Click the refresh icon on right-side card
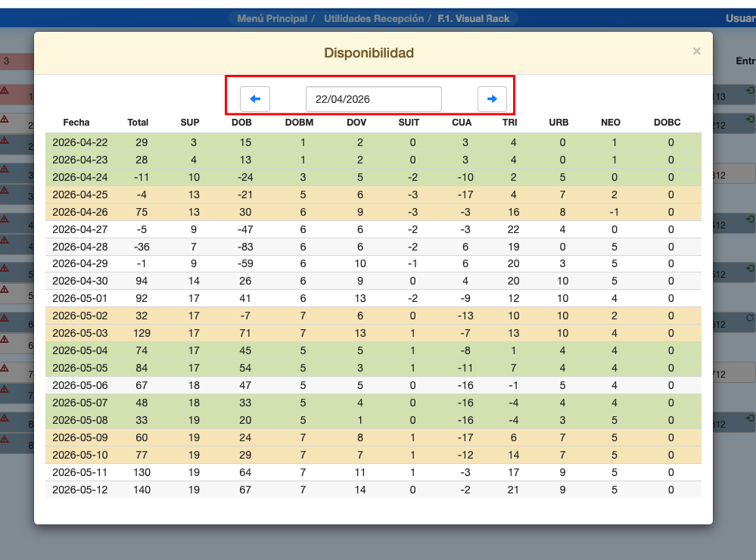The image size is (756, 560). (749, 319)
